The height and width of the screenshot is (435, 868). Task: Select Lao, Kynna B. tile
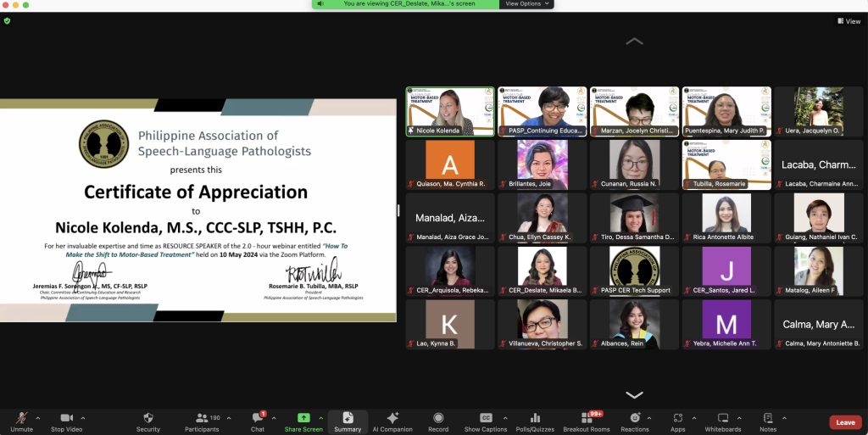click(x=450, y=324)
